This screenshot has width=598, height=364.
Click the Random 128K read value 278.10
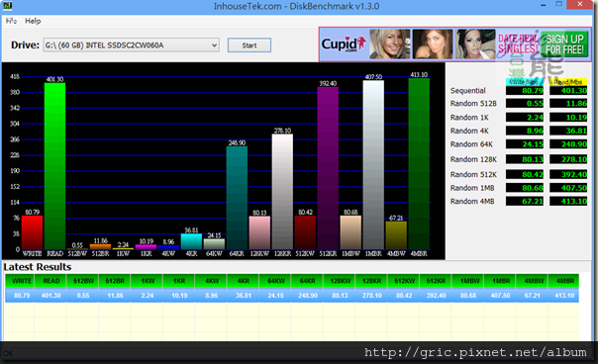coord(568,159)
